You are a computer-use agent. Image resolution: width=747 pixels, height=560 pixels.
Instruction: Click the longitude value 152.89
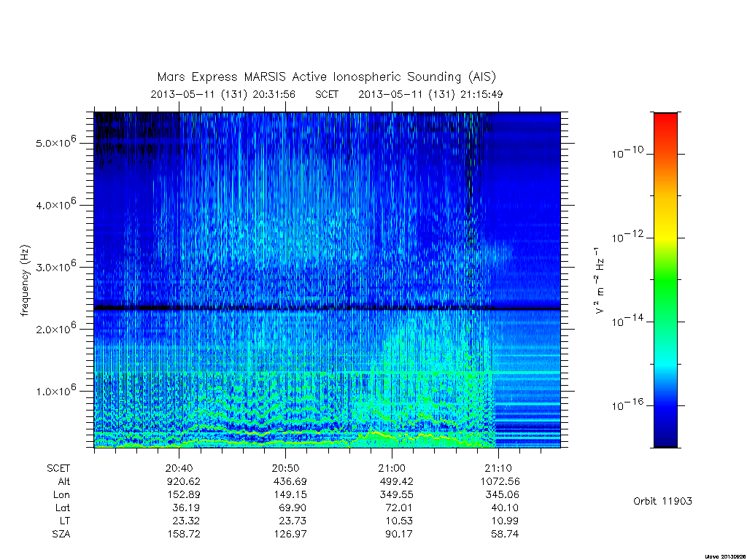click(184, 495)
